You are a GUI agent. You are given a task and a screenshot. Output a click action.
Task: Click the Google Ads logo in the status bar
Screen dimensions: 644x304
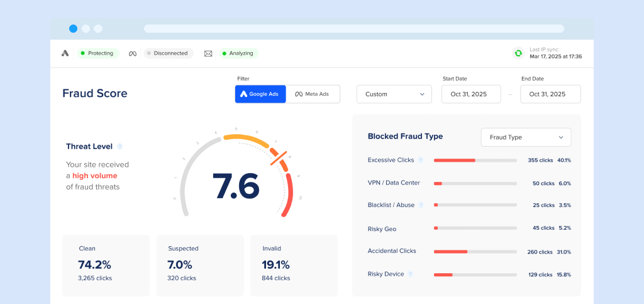coord(65,53)
